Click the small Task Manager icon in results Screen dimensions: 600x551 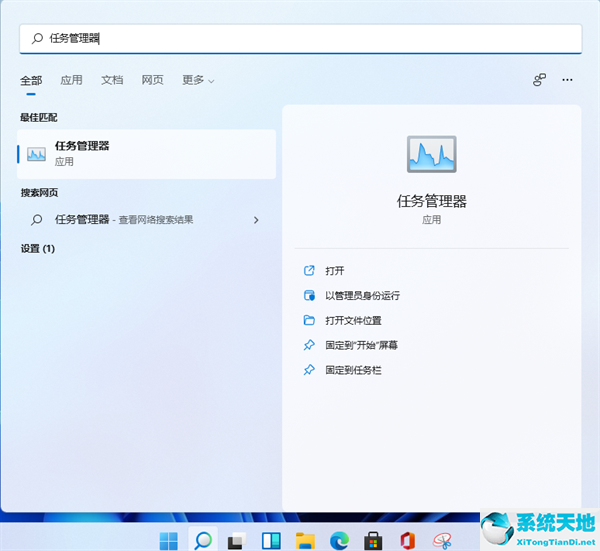(x=36, y=154)
